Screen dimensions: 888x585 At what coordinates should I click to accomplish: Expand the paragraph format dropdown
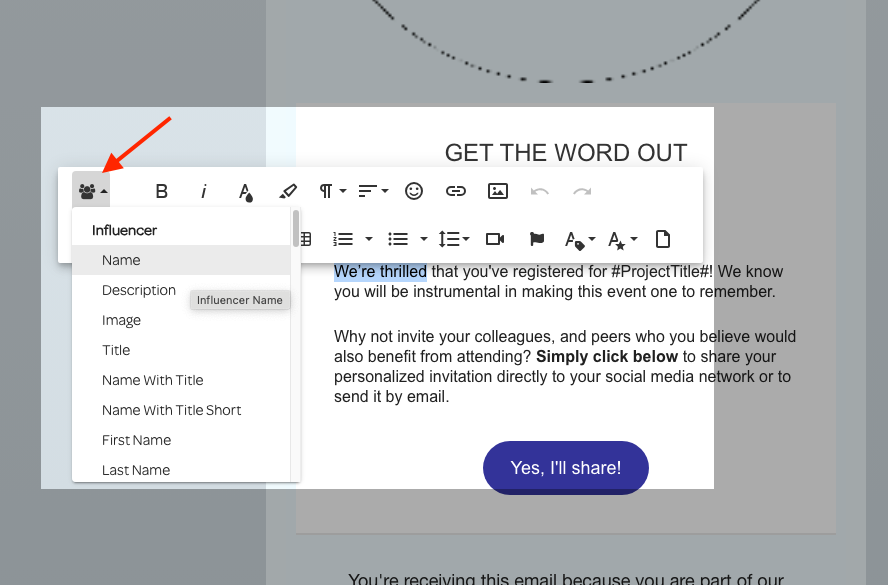(x=332, y=191)
